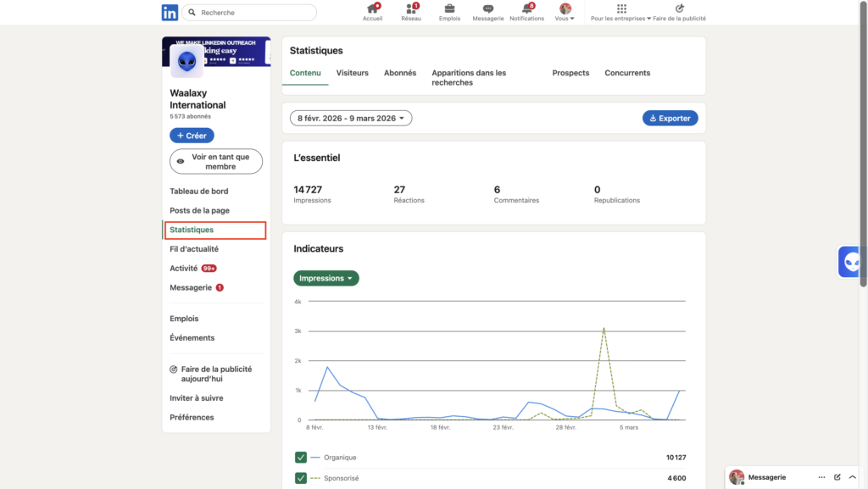Image resolution: width=868 pixels, height=489 pixels.
Task: Open the date range selector 8 févr. - 9 mars
Action: [350, 118]
